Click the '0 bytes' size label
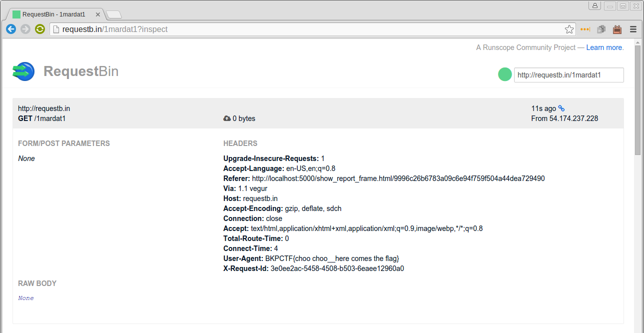Image resolution: width=644 pixels, height=333 pixels. (x=244, y=118)
